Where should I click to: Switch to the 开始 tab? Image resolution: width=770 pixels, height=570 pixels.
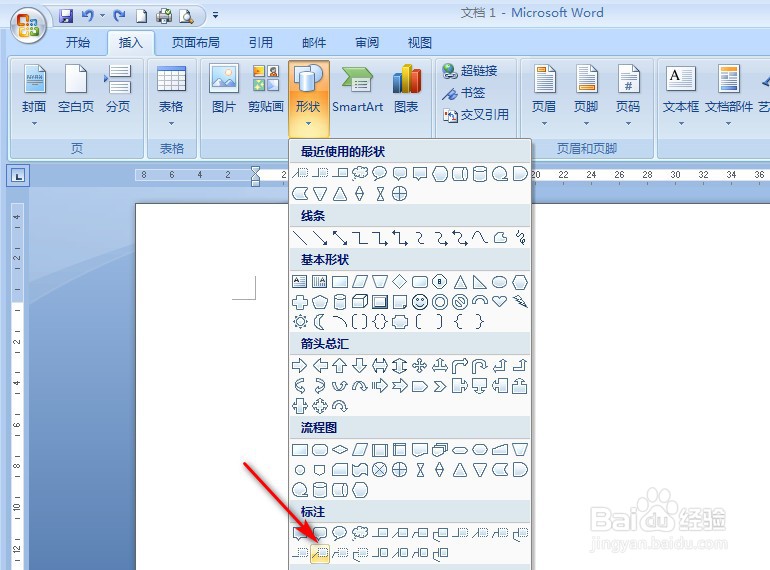78,43
